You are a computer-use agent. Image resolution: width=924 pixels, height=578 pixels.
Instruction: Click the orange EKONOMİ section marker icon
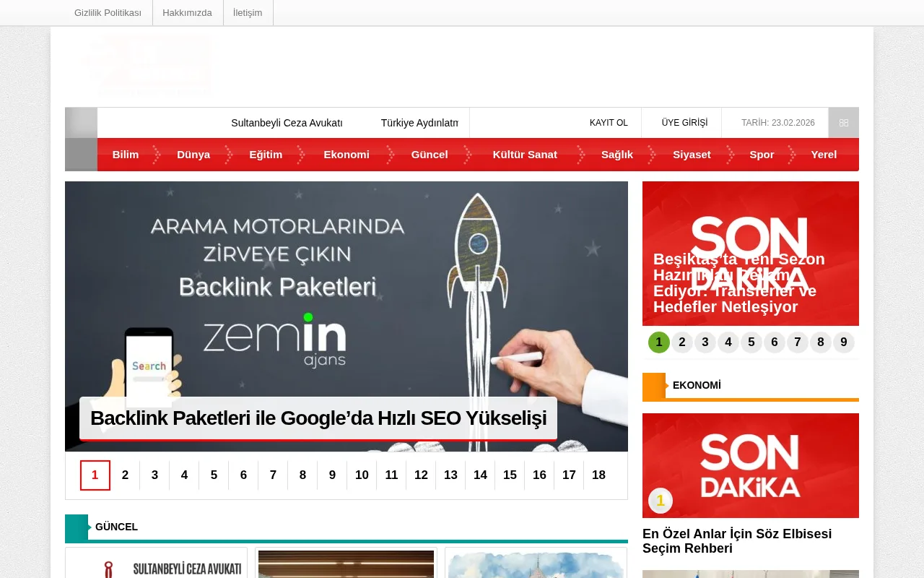653,387
